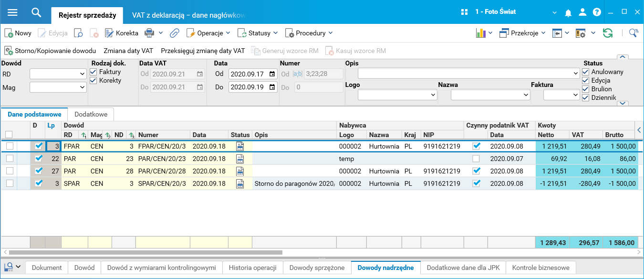Check the VAT payer box in the temp row

tap(476, 159)
